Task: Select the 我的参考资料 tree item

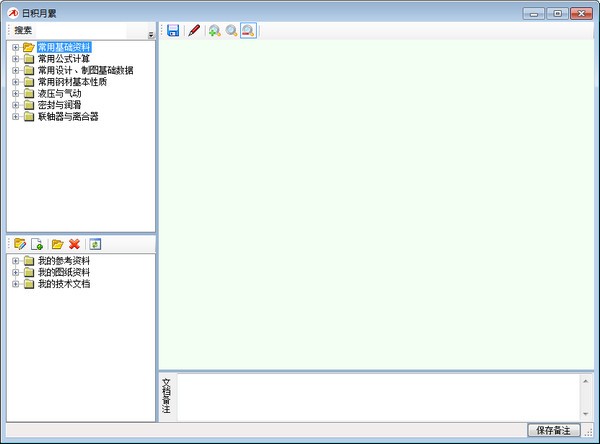Action: (64, 261)
